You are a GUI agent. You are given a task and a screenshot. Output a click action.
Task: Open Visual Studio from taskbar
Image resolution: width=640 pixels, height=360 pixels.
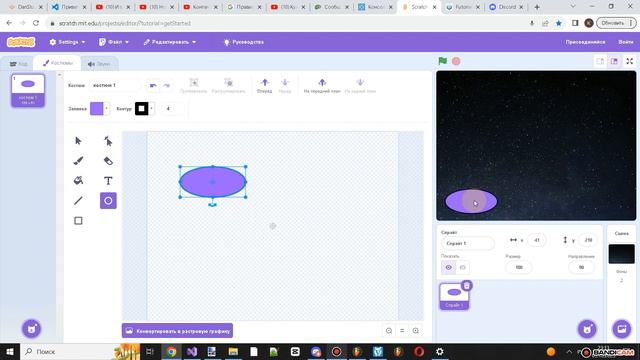pyautogui.click(x=192, y=351)
